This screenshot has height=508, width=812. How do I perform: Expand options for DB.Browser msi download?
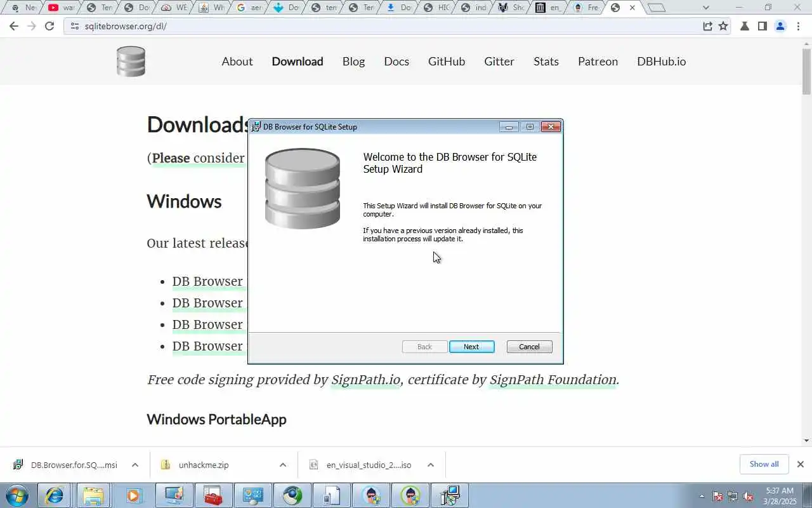tap(134, 465)
